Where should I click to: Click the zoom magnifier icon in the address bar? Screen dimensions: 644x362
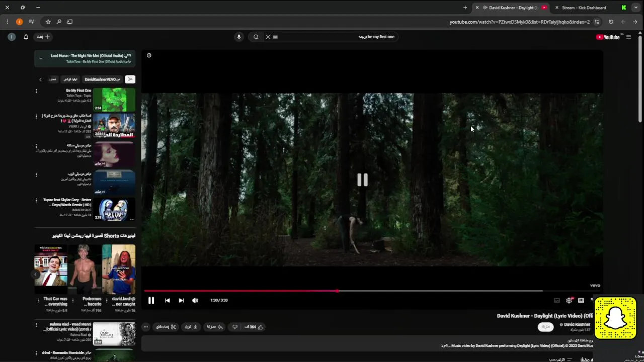59,22
